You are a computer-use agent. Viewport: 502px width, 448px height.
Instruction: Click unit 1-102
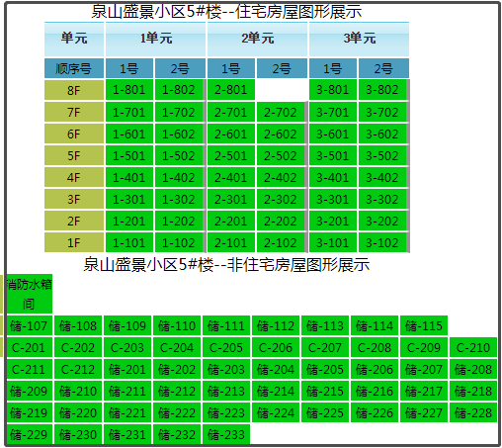179,243
